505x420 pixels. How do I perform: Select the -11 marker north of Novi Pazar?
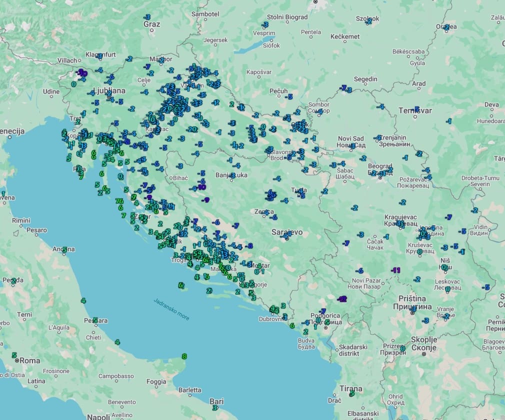coord(396,270)
